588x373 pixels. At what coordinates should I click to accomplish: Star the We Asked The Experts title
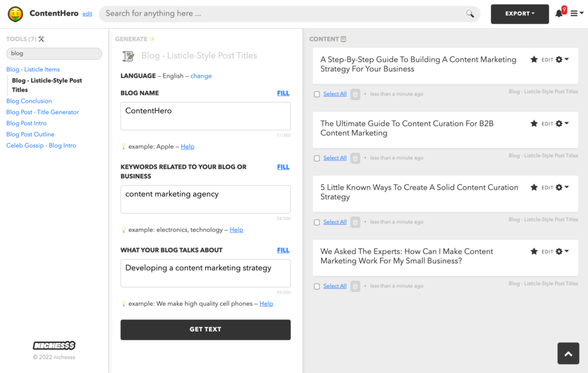(534, 251)
